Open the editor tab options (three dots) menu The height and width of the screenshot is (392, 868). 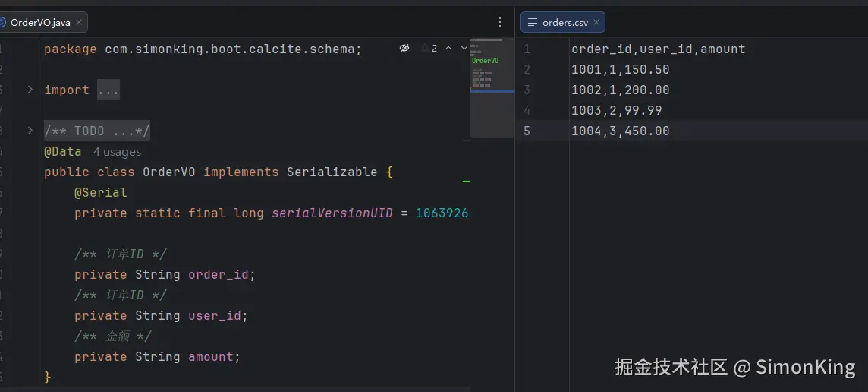[x=499, y=23]
